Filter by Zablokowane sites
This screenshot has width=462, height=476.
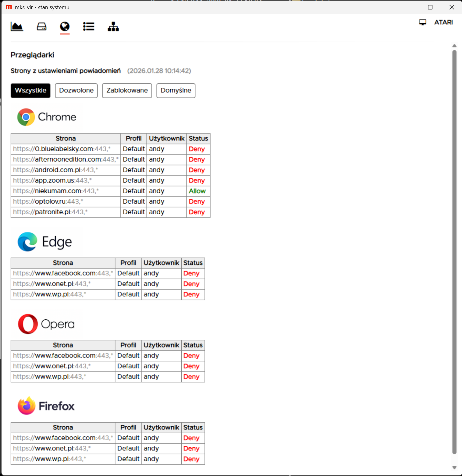(x=127, y=91)
